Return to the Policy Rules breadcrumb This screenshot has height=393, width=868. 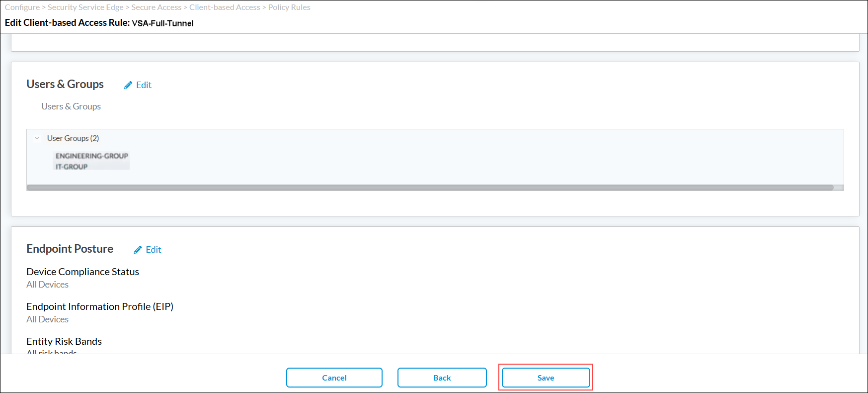289,7
